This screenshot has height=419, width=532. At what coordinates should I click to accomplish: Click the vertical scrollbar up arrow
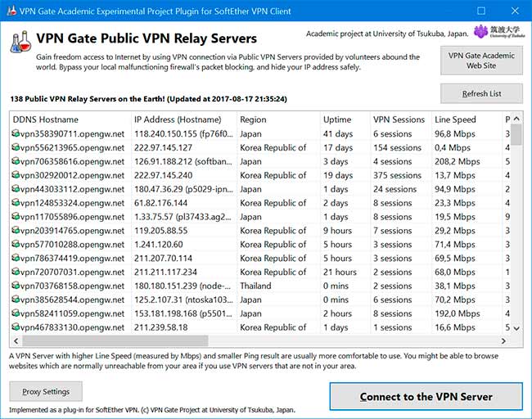(516, 119)
